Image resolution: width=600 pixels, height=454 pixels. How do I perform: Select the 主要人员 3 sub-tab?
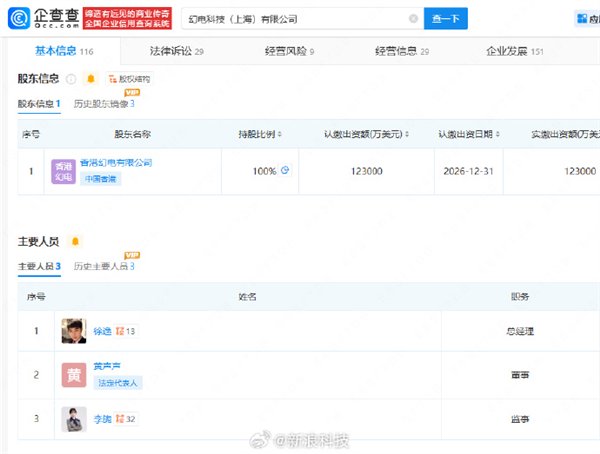[39, 266]
